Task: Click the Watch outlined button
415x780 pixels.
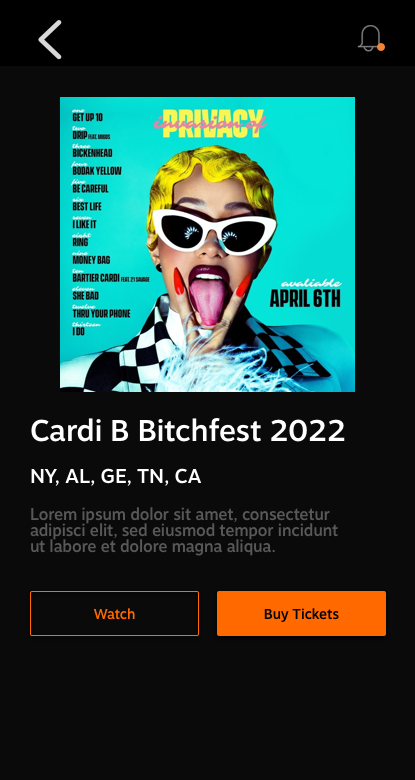Action: click(114, 613)
